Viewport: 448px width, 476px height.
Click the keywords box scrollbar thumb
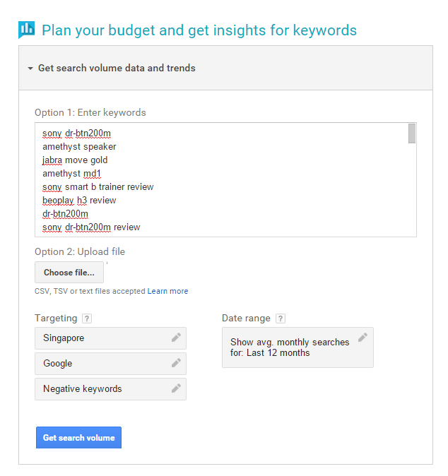[412, 133]
